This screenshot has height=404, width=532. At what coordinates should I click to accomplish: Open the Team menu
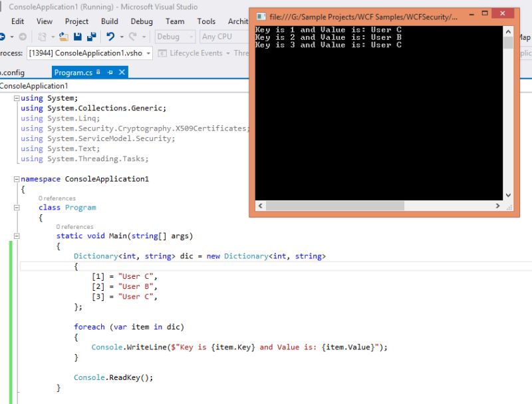pyautogui.click(x=175, y=21)
